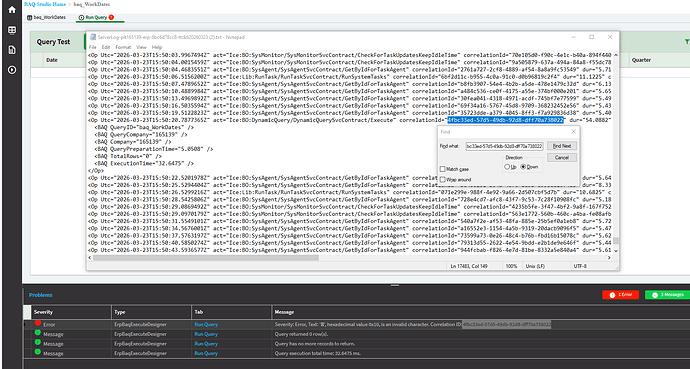
Task: Click the green 3 Messages filter button
Action: (x=667, y=295)
